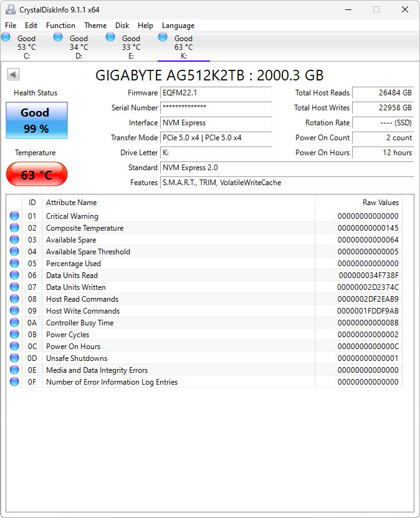Click status orb of Media and Data Integrity Errors
Screen dimensions: 420x518
click(14, 370)
